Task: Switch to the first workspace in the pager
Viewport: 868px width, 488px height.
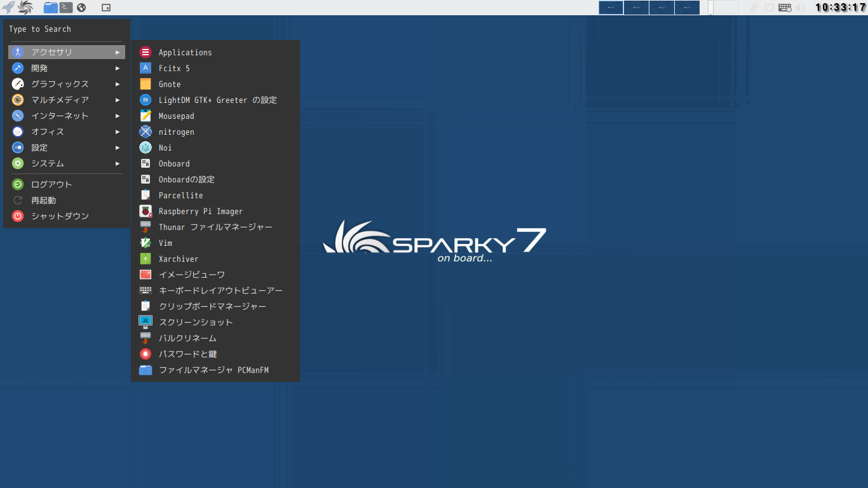Action: click(x=611, y=8)
